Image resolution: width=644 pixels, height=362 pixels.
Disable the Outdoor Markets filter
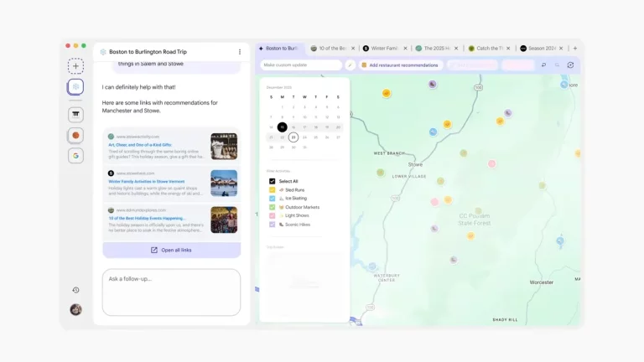click(x=272, y=207)
